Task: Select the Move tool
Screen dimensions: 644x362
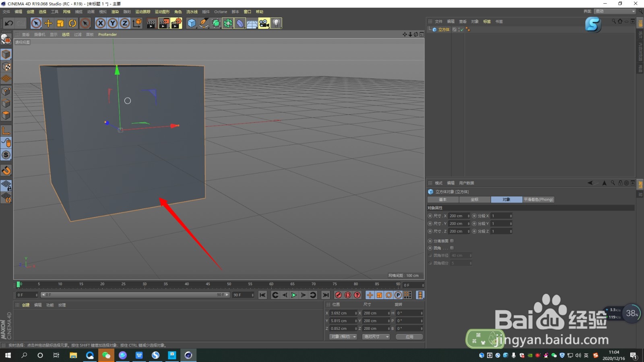Action: 48,23
